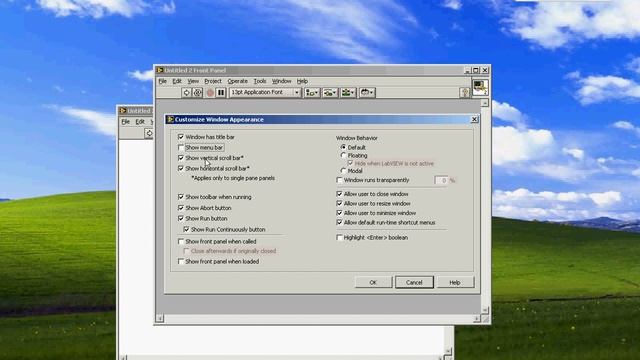Click the Front Panel scroll down arrow
The image size is (640, 360).
click(485, 310)
